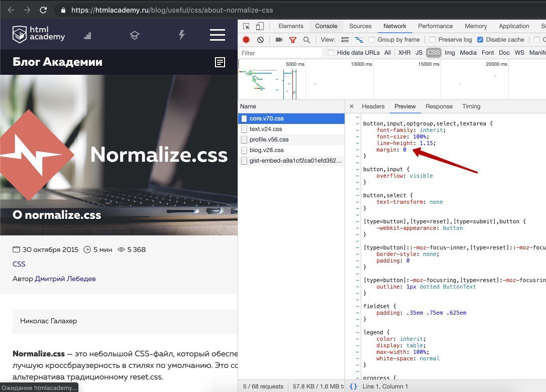Open the hamburger menu in site header
Image resolution: width=546 pixels, height=392 pixels.
[x=217, y=35]
